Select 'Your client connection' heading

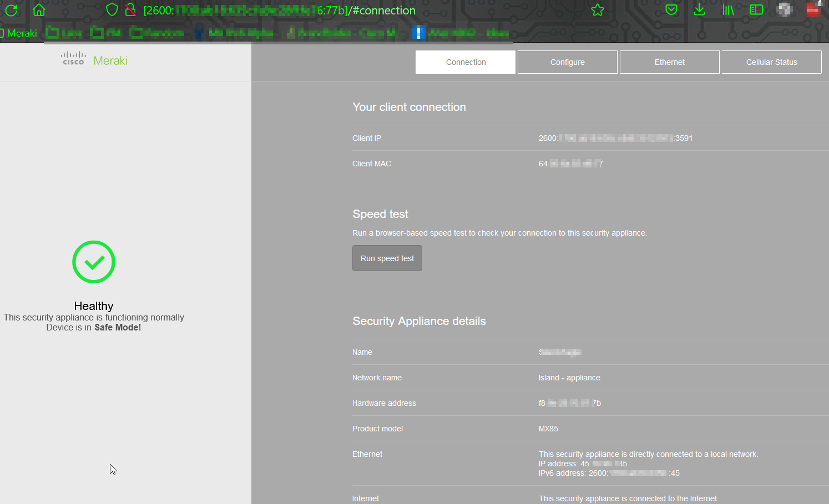click(410, 107)
